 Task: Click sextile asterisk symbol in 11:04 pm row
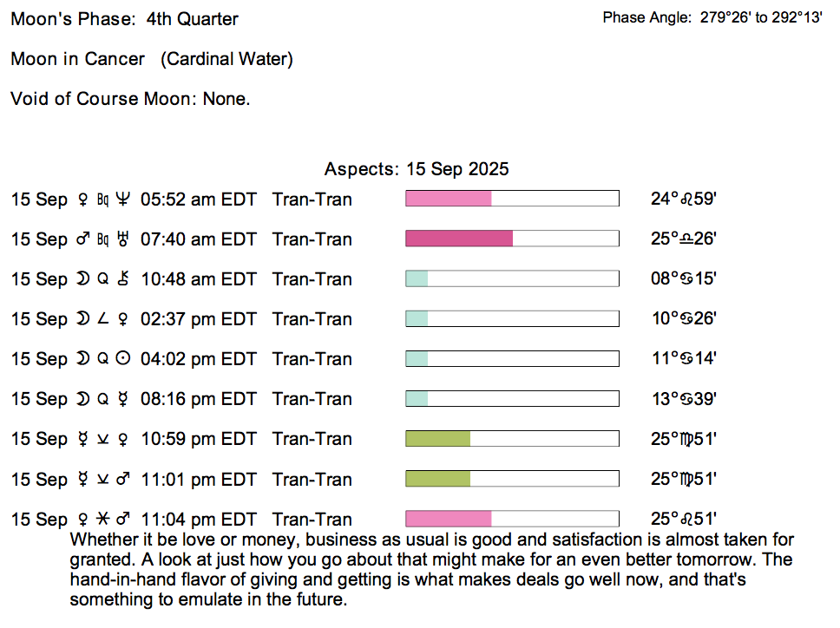point(102,520)
